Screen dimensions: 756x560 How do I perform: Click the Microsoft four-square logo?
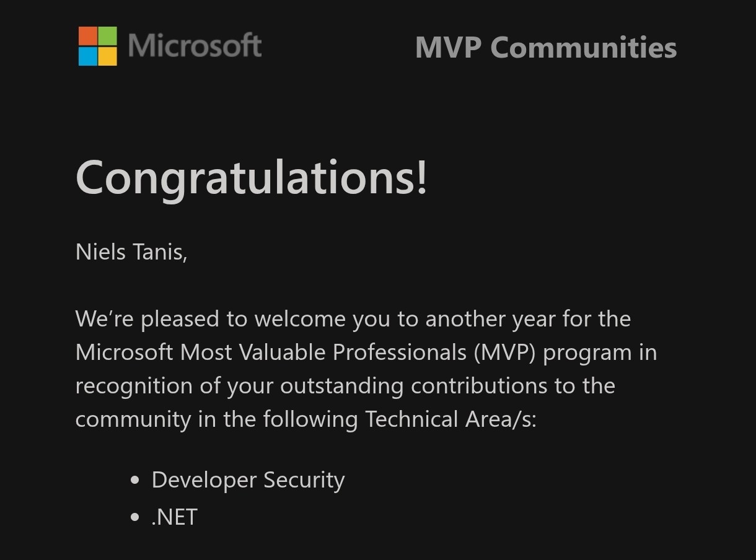[x=97, y=46]
